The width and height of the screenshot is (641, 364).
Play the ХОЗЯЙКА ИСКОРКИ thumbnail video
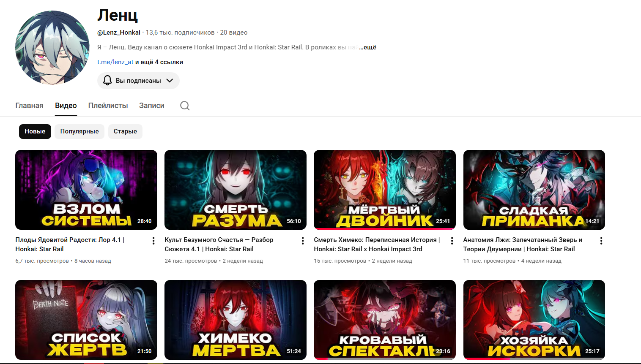[534, 320]
